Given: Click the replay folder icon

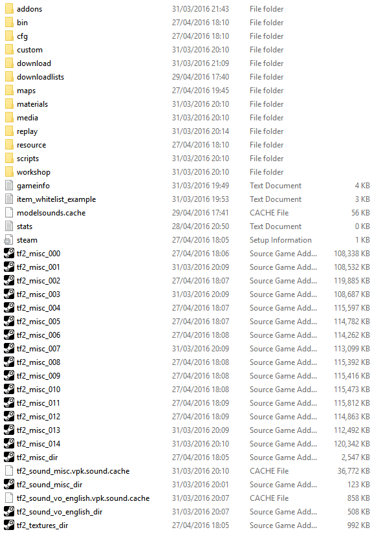Looking at the screenshot, I should (9, 131).
